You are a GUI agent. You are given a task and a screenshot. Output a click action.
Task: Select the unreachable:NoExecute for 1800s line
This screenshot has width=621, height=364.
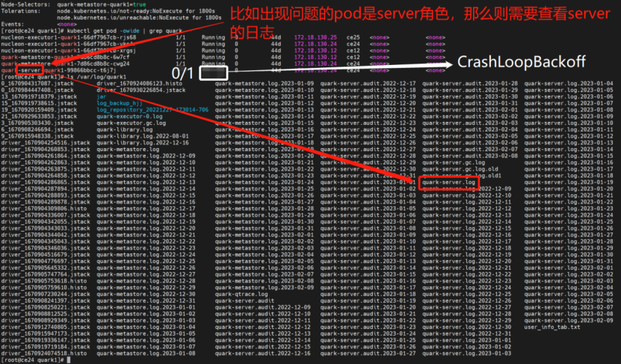coord(139,17)
